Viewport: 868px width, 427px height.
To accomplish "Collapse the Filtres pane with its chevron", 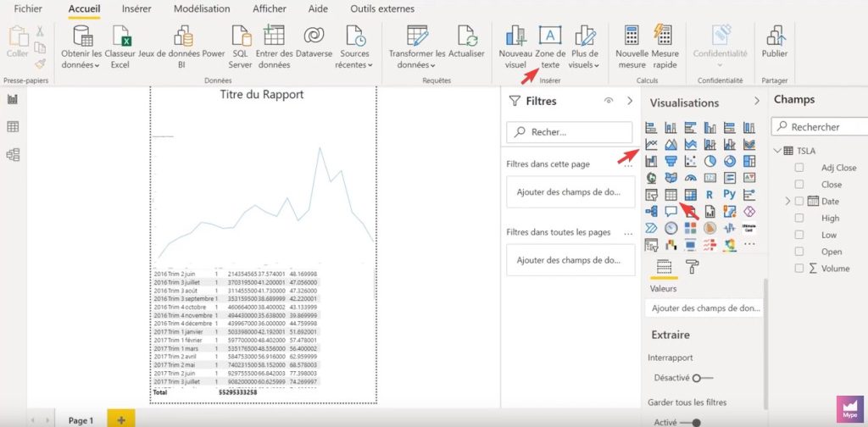I will pyautogui.click(x=630, y=101).
